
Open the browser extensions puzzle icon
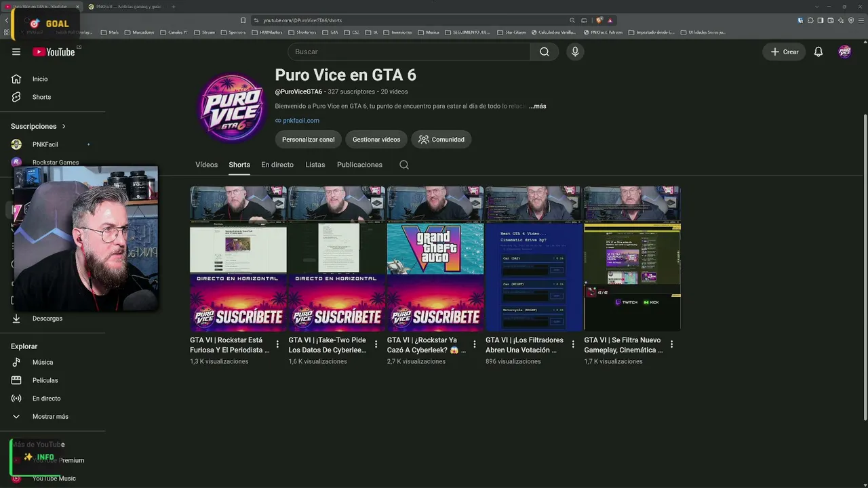pos(810,20)
